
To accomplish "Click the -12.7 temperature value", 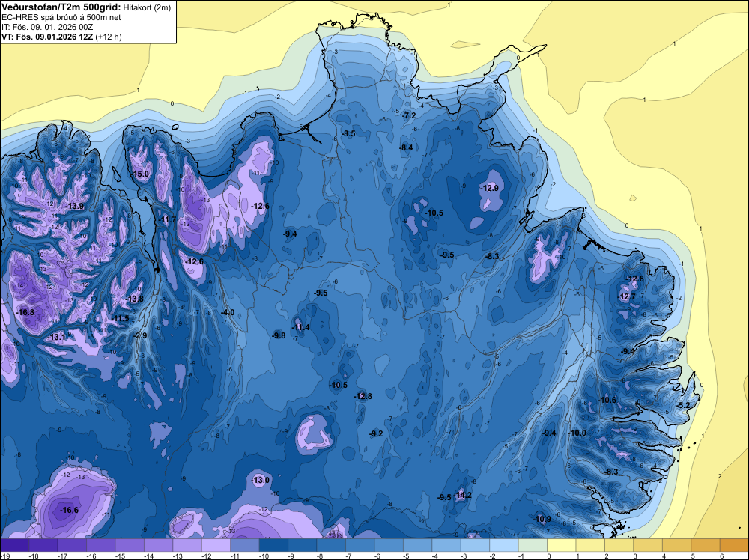I will point(627,296).
